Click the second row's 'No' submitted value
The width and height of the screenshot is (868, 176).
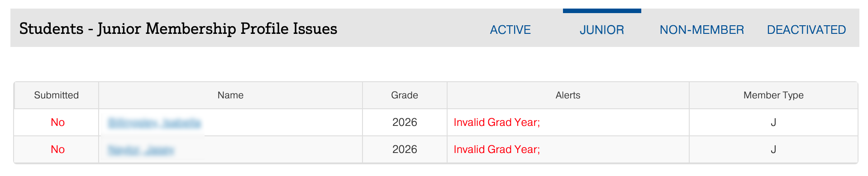[57, 149]
